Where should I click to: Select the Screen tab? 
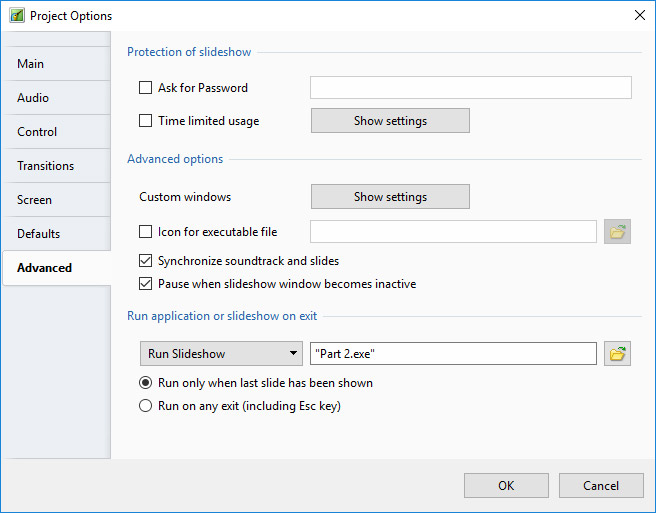(56, 200)
